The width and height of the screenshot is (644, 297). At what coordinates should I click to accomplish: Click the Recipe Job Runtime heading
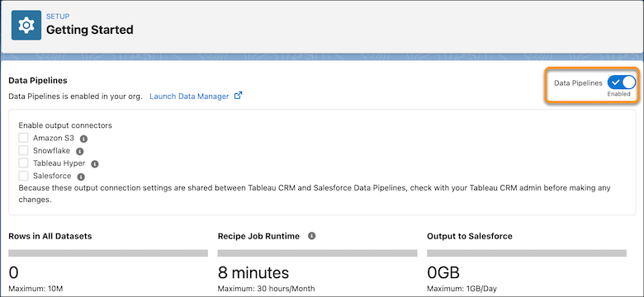[258, 236]
